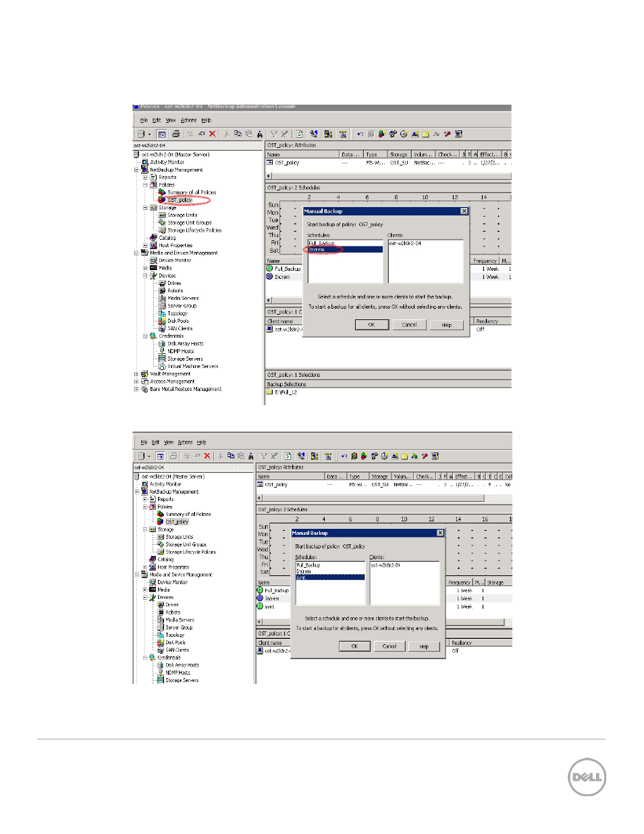Open Actions menu in lower console
This screenshot has width=644, height=834.
click(186, 442)
